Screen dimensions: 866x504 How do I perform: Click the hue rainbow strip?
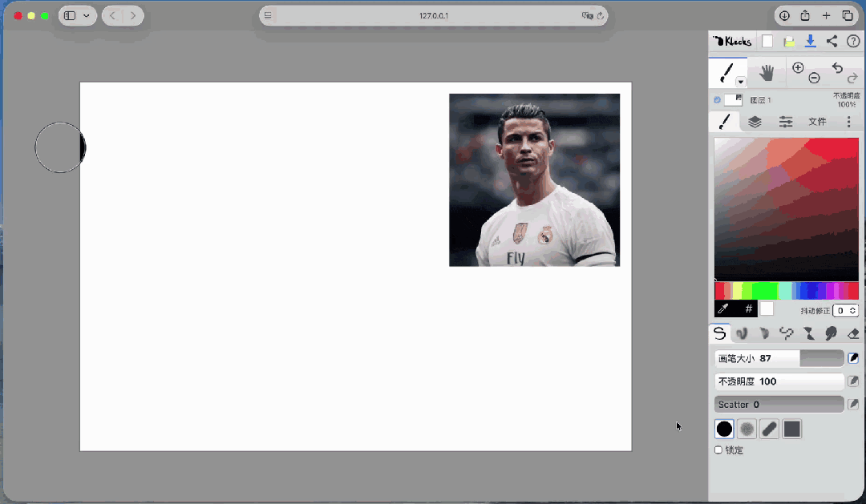pos(787,290)
